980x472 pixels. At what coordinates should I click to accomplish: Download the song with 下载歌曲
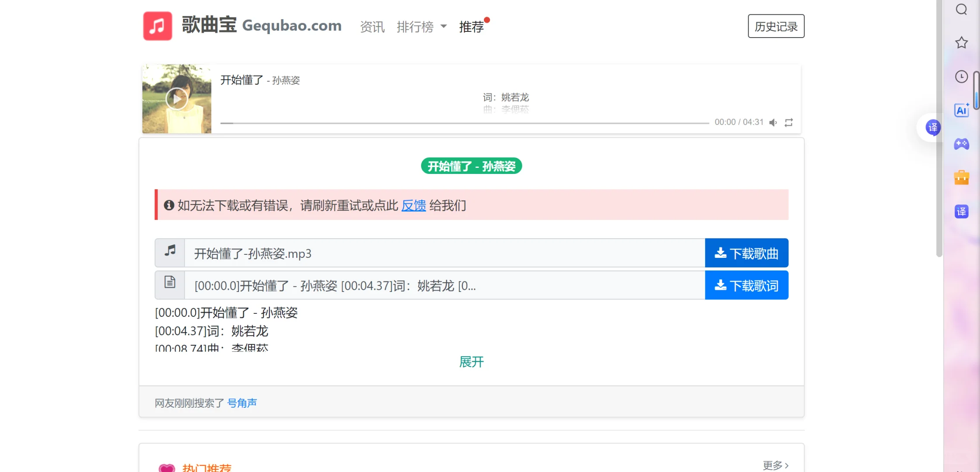pos(746,253)
